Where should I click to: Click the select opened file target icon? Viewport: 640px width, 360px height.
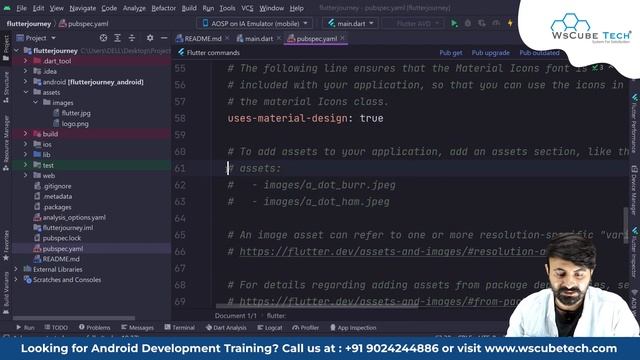pyautogui.click(x=103, y=38)
